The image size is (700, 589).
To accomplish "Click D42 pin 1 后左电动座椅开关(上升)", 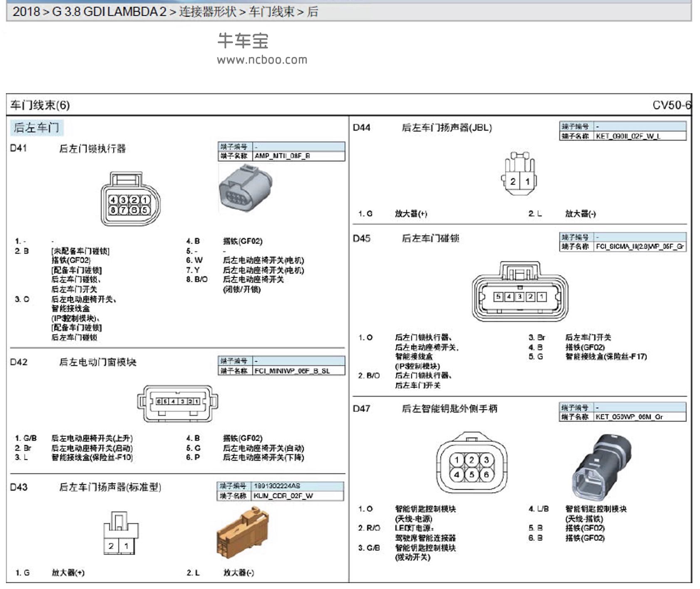I will click(x=92, y=438).
